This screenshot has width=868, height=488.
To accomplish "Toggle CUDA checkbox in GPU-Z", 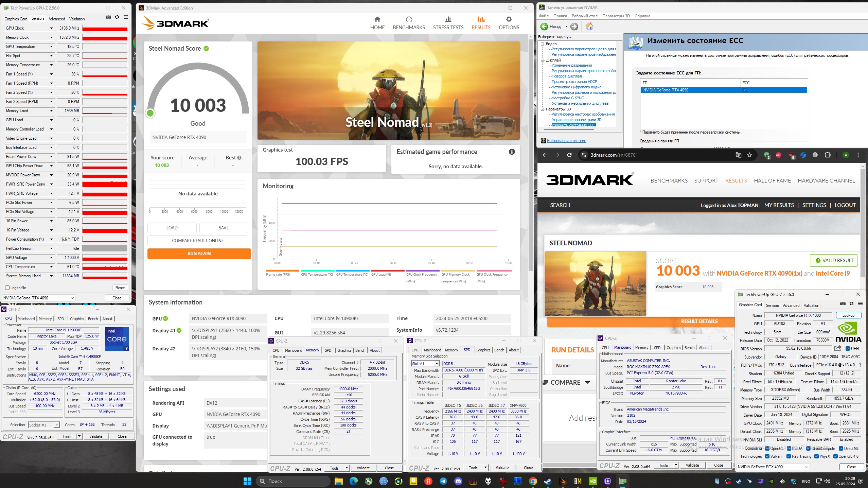I will coord(789,449).
